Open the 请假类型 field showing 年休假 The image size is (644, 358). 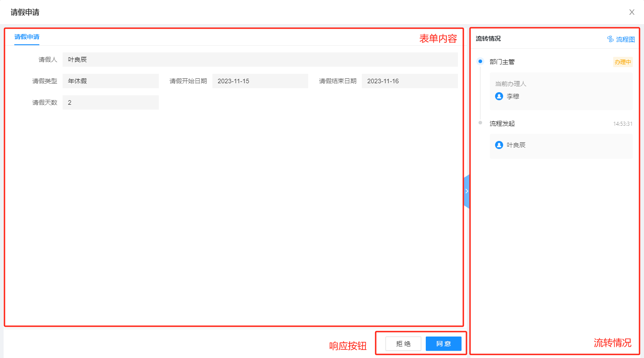(x=110, y=81)
